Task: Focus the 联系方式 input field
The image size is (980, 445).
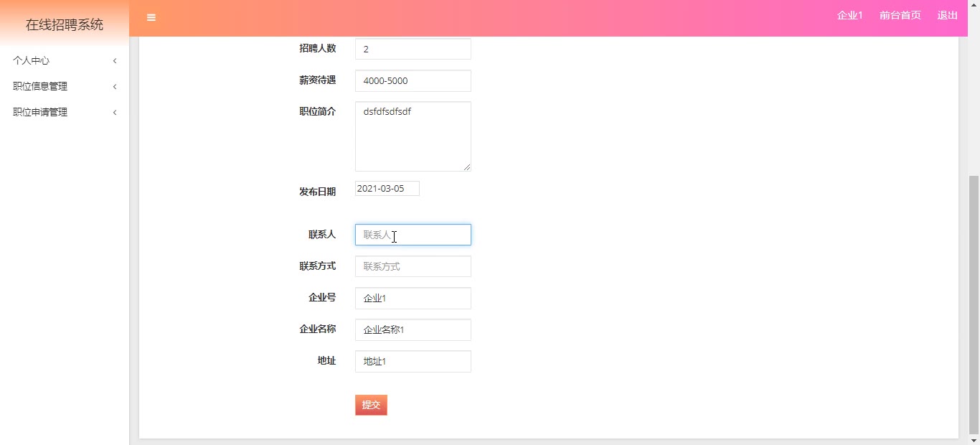Action: point(413,266)
